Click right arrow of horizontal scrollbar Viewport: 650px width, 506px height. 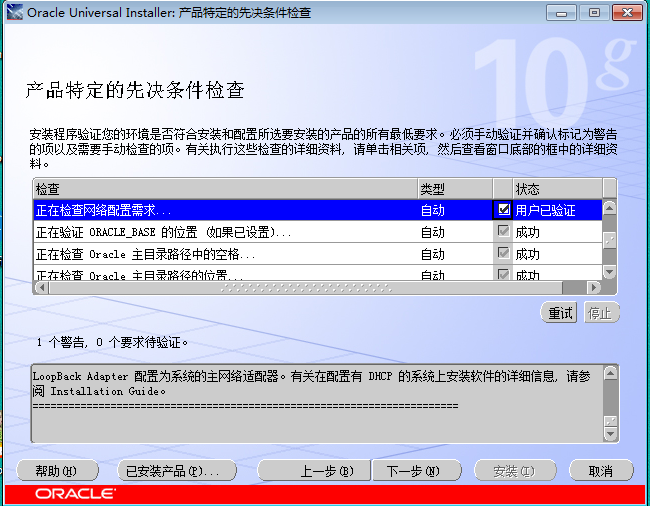point(594,287)
